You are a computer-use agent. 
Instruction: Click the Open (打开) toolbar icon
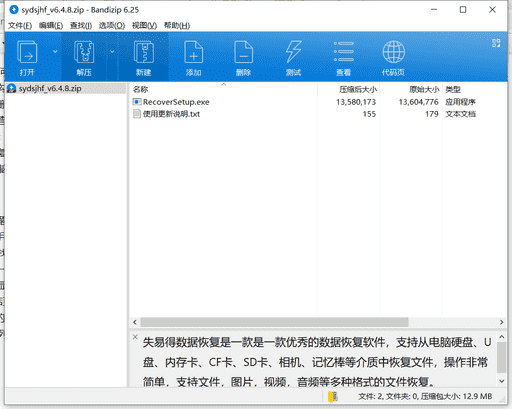point(27,52)
